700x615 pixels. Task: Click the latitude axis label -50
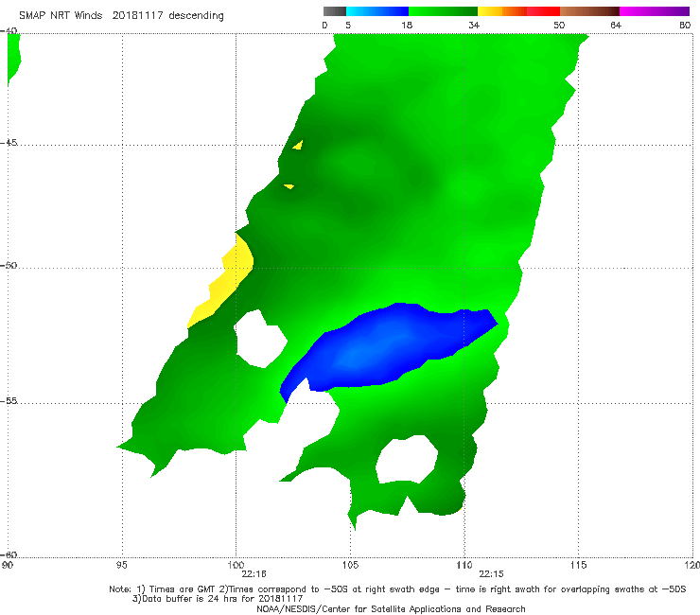(9, 265)
